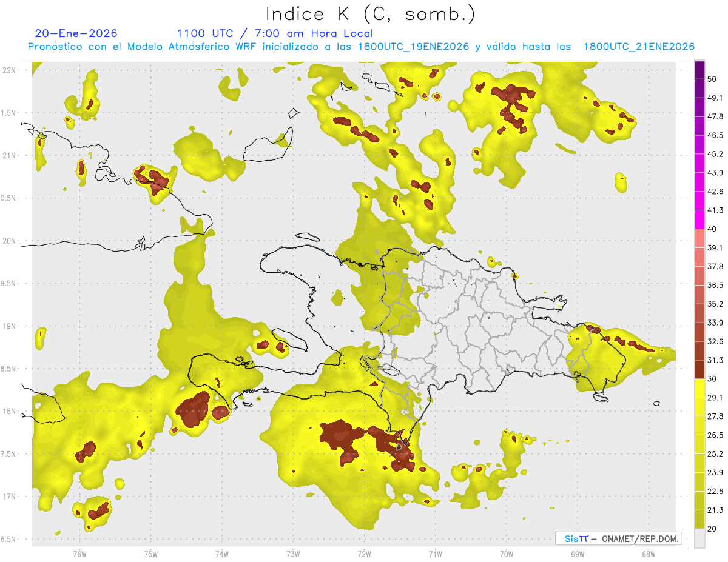Screen dimensions: 728x562
Task: Click the '32.6' color scale value
Action: click(x=715, y=341)
